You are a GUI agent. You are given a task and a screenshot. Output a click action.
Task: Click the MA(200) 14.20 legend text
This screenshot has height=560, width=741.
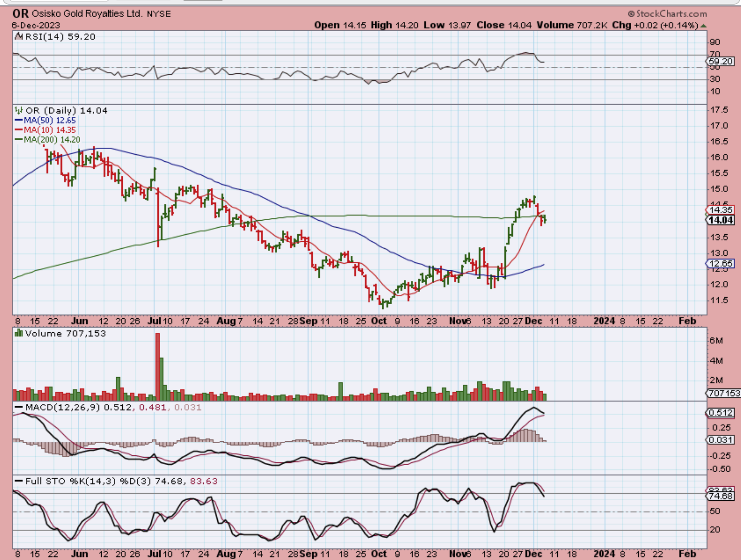(52, 139)
